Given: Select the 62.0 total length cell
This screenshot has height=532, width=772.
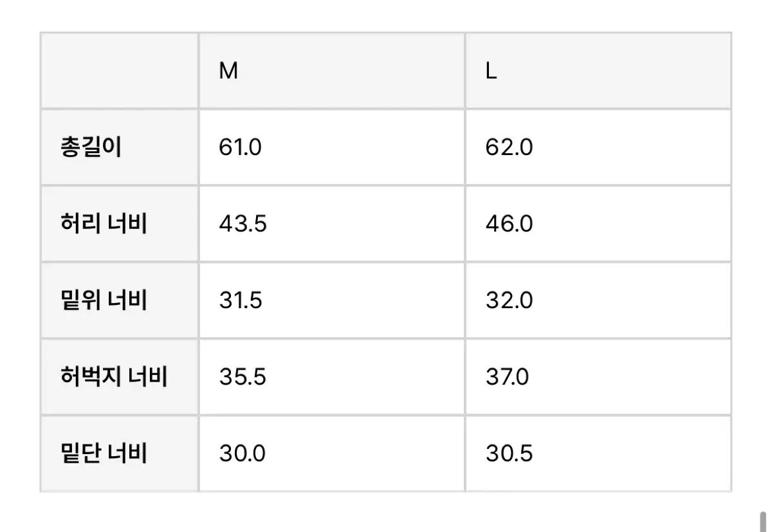Looking at the screenshot, I should pos(598,147).
